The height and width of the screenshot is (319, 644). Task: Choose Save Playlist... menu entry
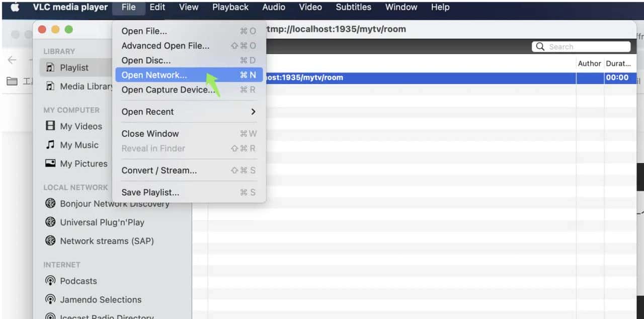[189, 193]
